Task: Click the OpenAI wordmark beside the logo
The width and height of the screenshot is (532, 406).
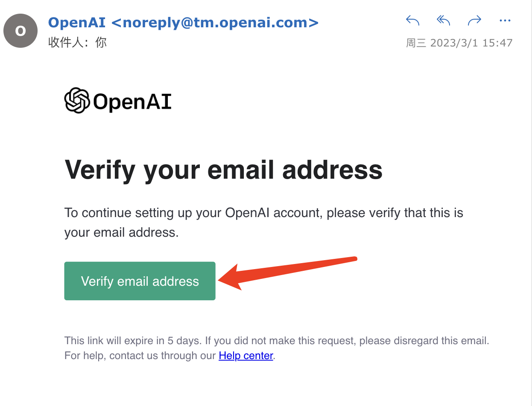Action: pyautogui.click(x=132, y=101)
